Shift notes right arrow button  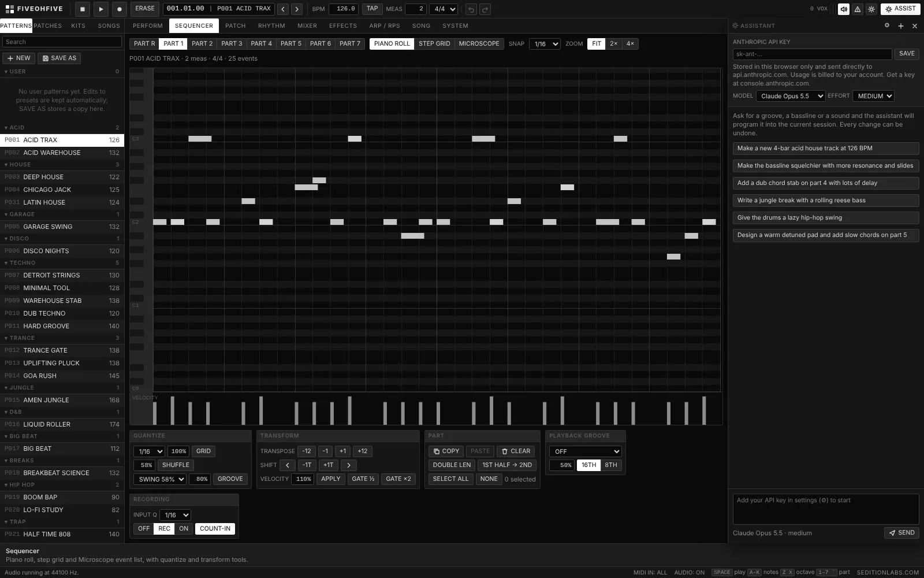tap(349, 465)
